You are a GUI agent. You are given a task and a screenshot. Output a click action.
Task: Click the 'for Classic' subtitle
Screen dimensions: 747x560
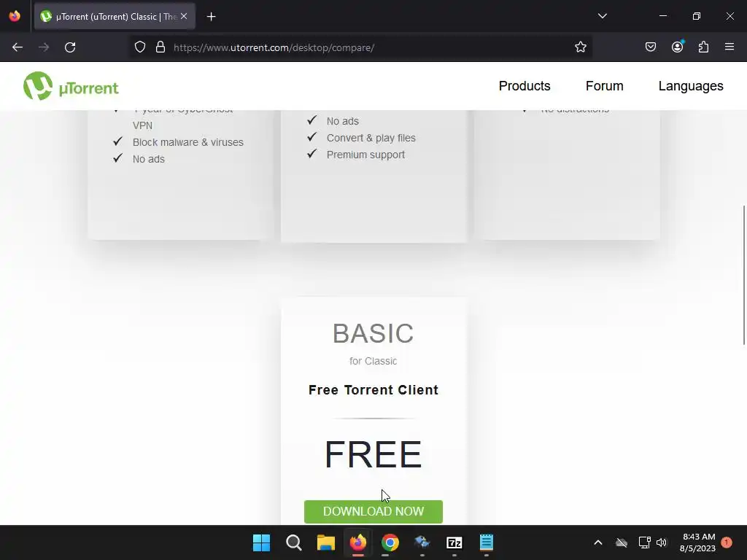coord(373,361)
